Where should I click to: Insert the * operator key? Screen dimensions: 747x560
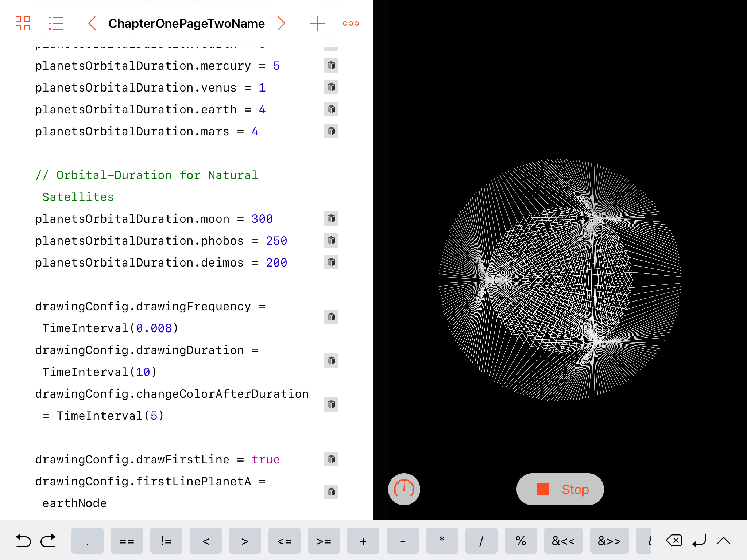(442, 541)
